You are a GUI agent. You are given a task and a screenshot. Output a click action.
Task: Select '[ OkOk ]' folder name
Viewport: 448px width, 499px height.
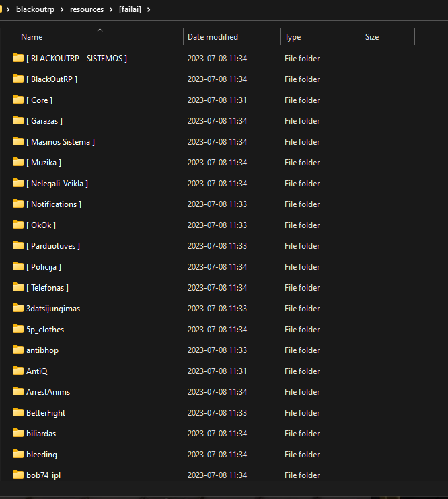tap(41, 225)
